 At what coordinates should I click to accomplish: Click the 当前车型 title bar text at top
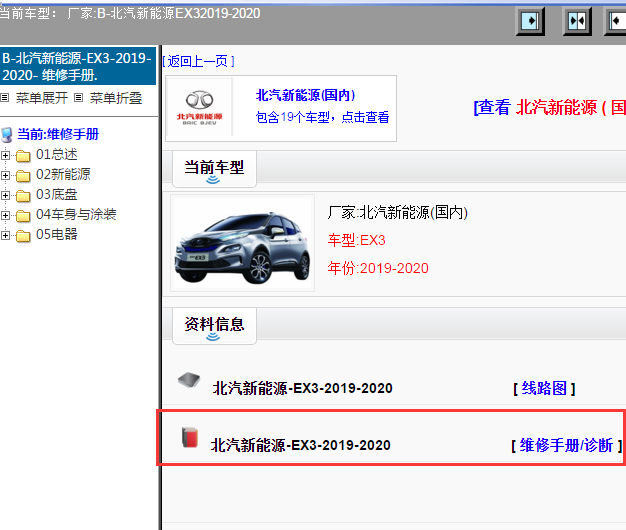pyautogui.click(x=130, y=14)
